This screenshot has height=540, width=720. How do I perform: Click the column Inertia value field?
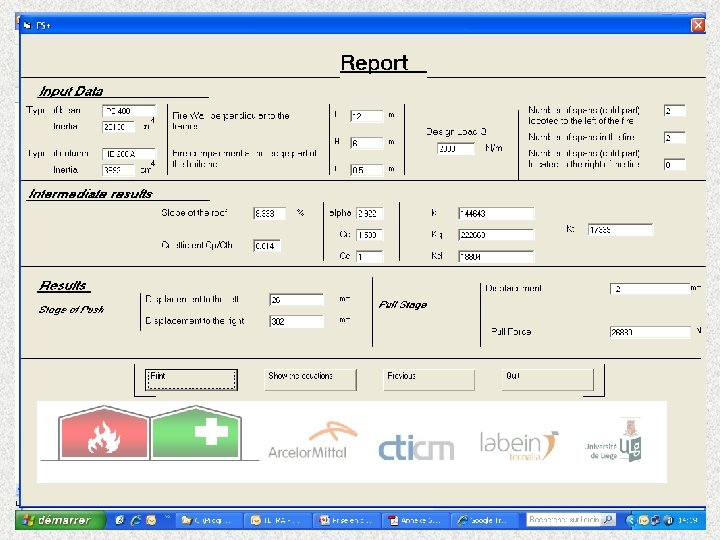118,170
